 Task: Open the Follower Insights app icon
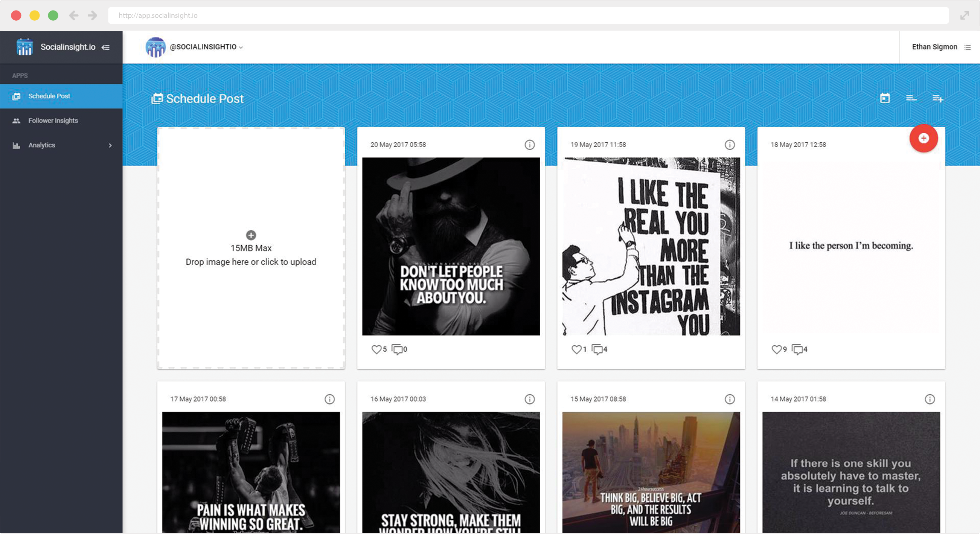pyautogui.click(x=17, y=120)
